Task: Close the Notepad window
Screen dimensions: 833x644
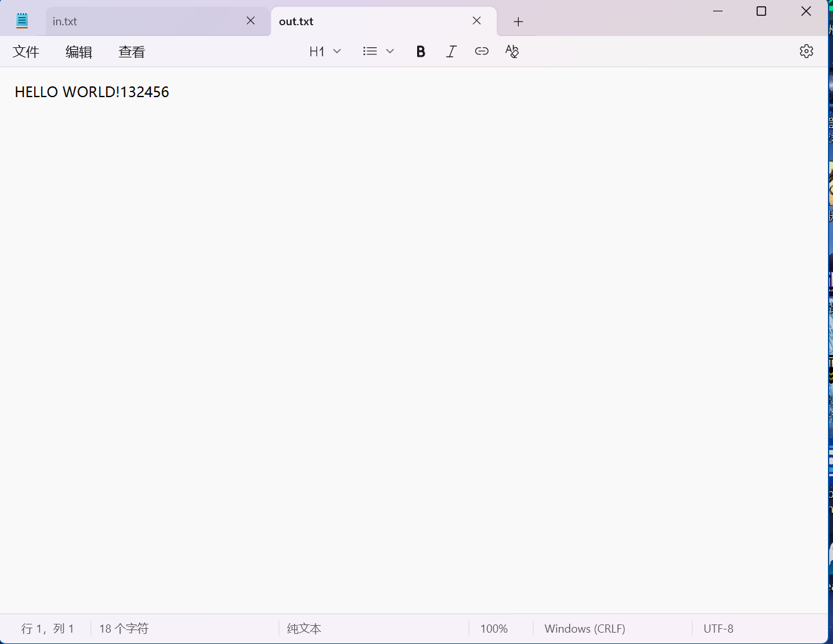Action: 806,11
